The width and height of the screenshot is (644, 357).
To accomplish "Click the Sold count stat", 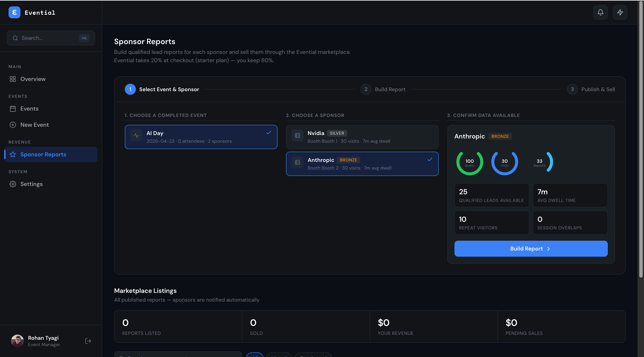I will 306,327.
